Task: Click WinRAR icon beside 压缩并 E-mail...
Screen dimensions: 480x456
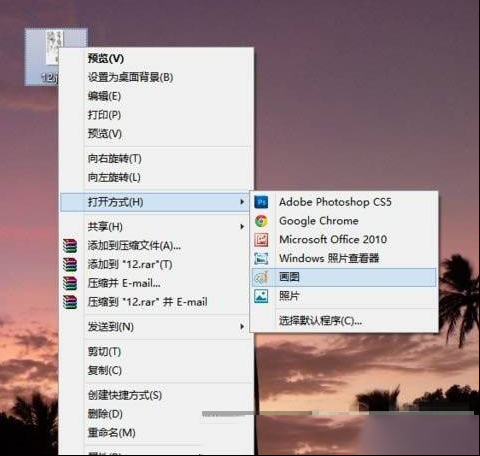Action: pos(70,283)
